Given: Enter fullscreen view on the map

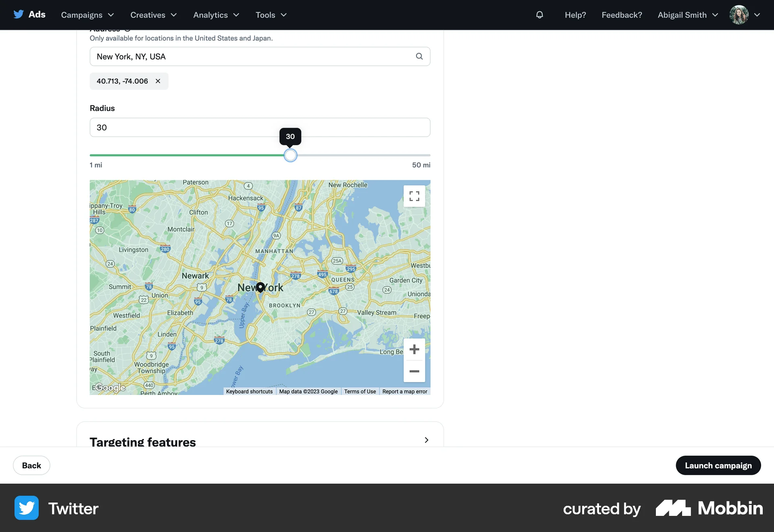Looking at the screenshot, I should tap(414, 196).
